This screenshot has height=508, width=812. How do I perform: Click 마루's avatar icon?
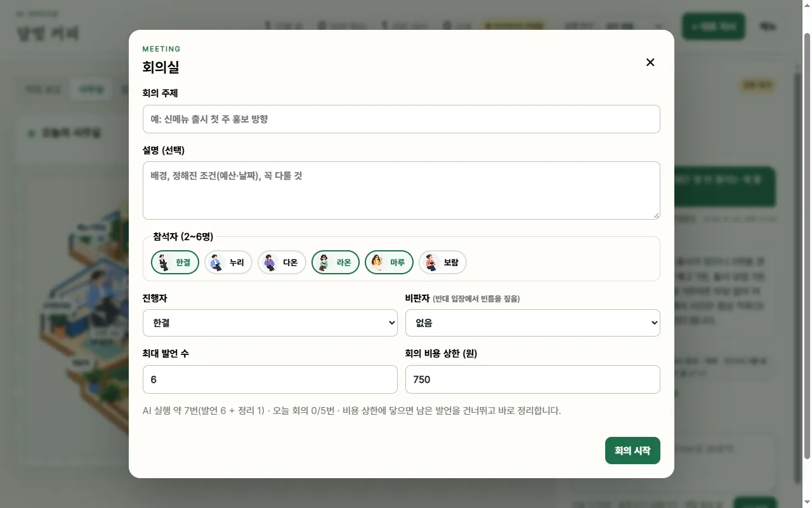coord(377,262)
